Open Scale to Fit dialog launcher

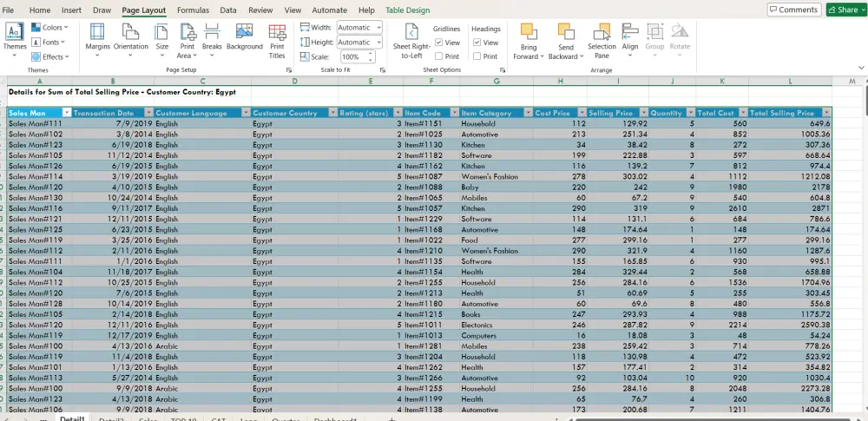pos(383,70)
